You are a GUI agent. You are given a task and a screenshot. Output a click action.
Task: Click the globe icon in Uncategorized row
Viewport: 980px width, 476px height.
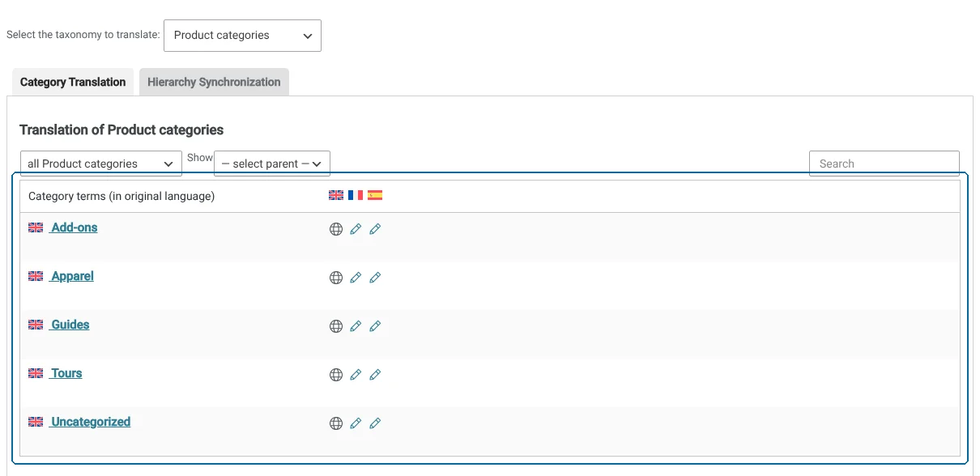pos(336,423)
